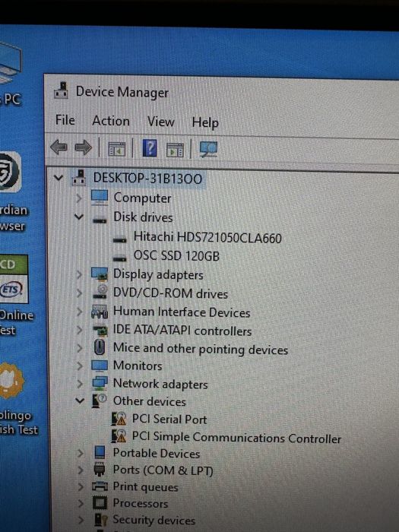Expand DVD/CD-ROM drives category
The height and width of the screenshot is (532, 399).
79,293
